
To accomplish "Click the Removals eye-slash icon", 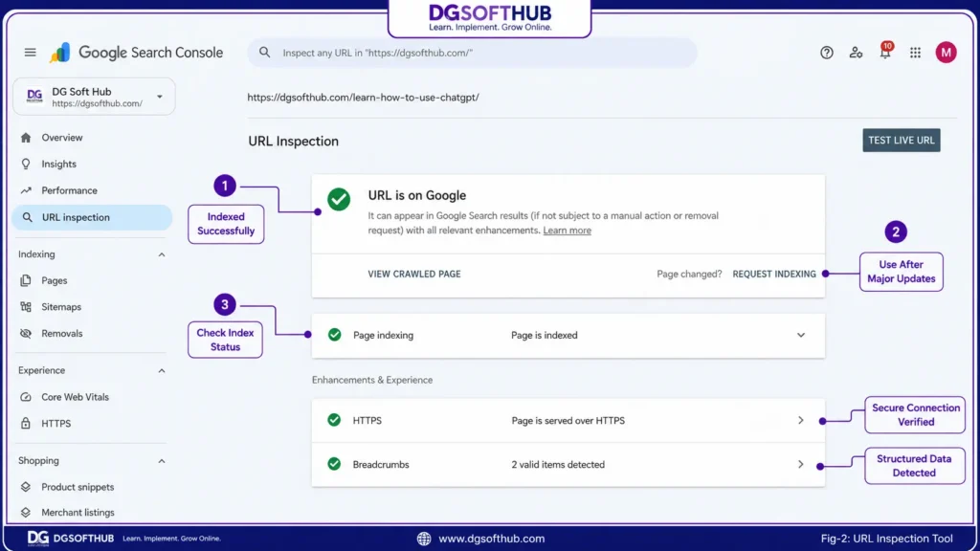I will coord(26,333).
